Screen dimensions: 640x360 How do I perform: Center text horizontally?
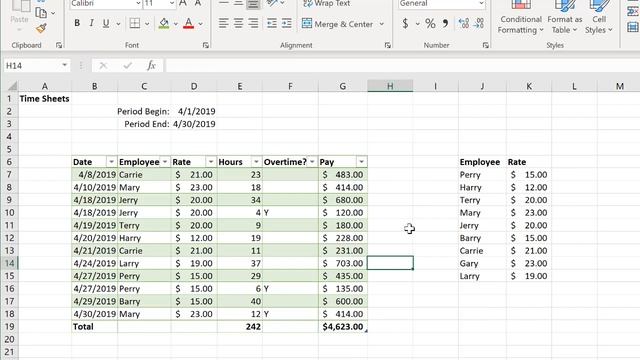[238, 23]
